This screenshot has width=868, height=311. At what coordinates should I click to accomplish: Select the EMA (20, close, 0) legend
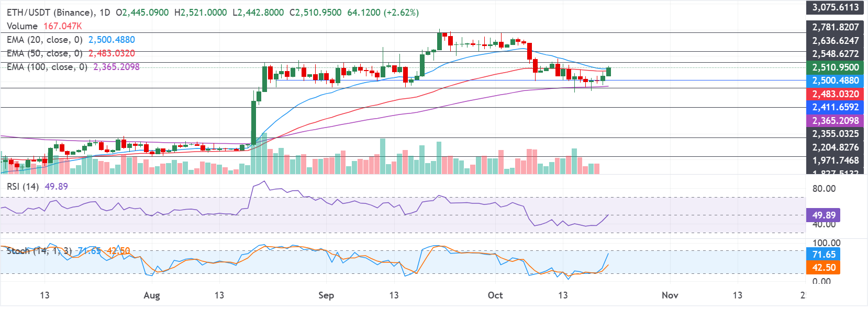coord(44,39)
